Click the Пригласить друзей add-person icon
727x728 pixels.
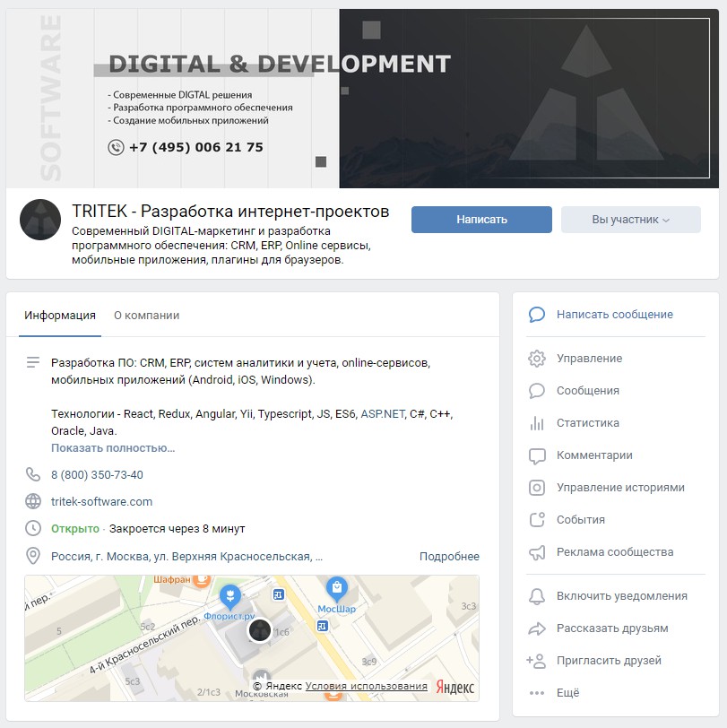click(x=536, y=661)
